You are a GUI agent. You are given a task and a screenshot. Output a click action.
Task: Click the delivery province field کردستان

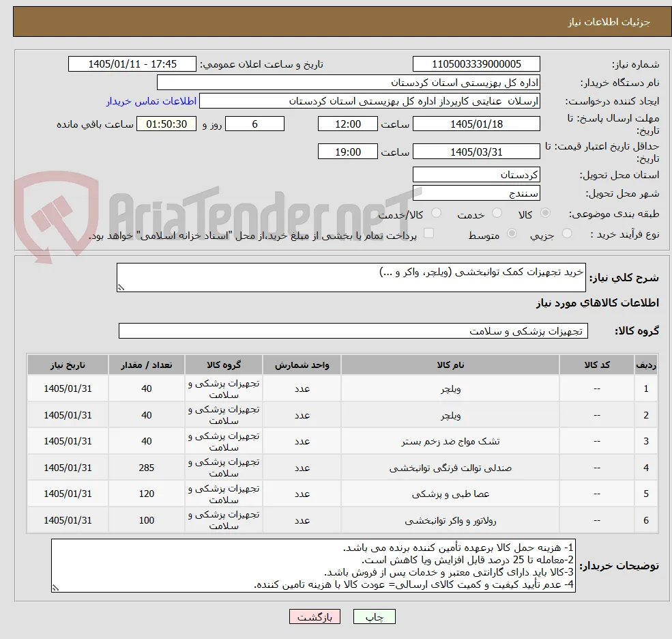coord(476,175)
